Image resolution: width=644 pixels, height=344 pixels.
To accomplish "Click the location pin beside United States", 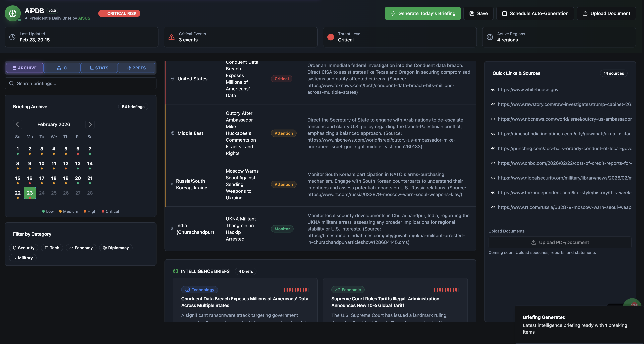I will tap(173, 79).
